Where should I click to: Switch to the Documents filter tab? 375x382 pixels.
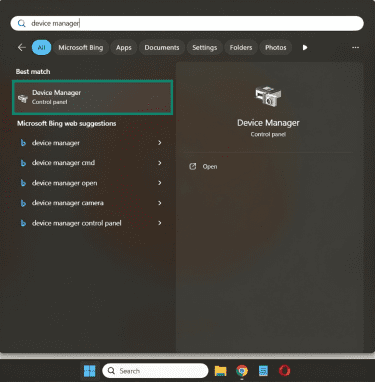coord(162,47)
